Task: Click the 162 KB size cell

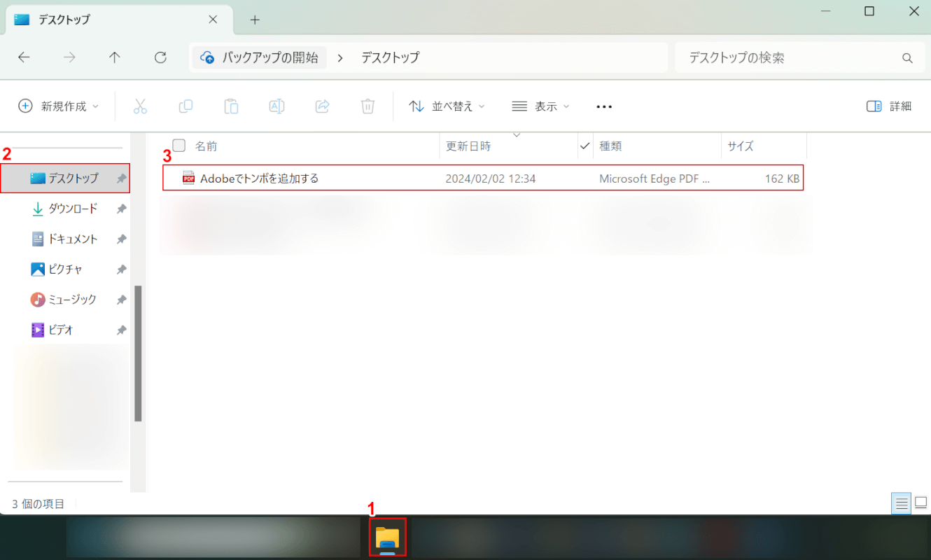Action: 782,178
